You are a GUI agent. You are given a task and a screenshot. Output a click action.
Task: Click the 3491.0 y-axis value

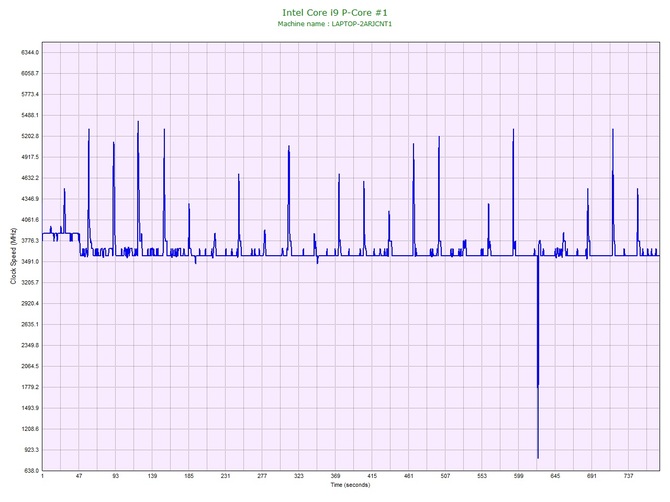(30, 262)
